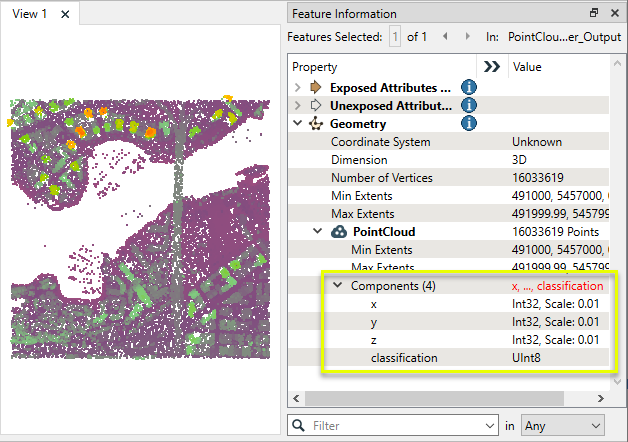Open the 'Any' filter column dropdown
Viewport: 628px width, 442px height.
click(563, 426)
